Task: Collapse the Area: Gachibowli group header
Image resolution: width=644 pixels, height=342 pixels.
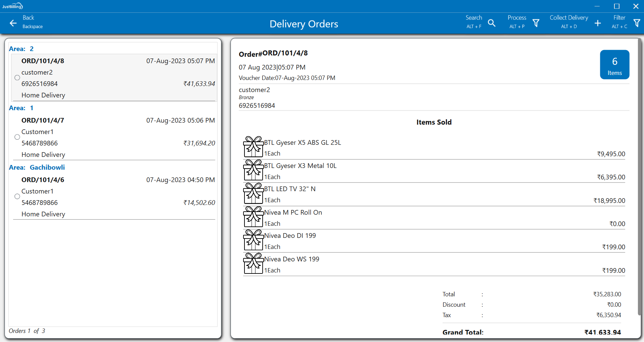Action: [x=37, y=167]
